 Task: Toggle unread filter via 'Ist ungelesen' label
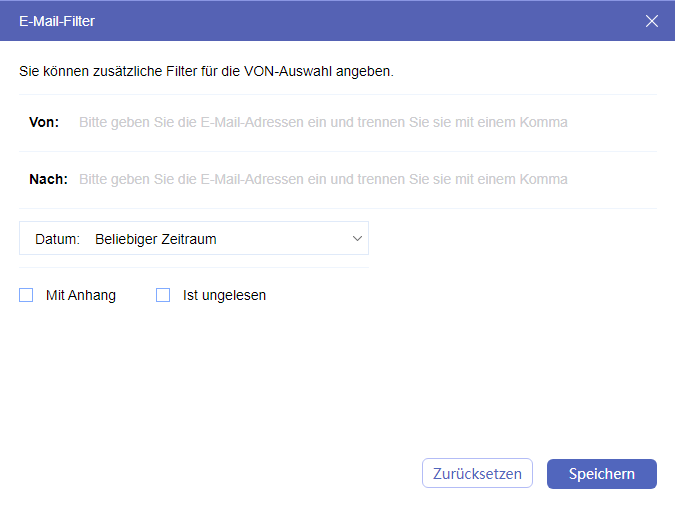coord(225,295)
